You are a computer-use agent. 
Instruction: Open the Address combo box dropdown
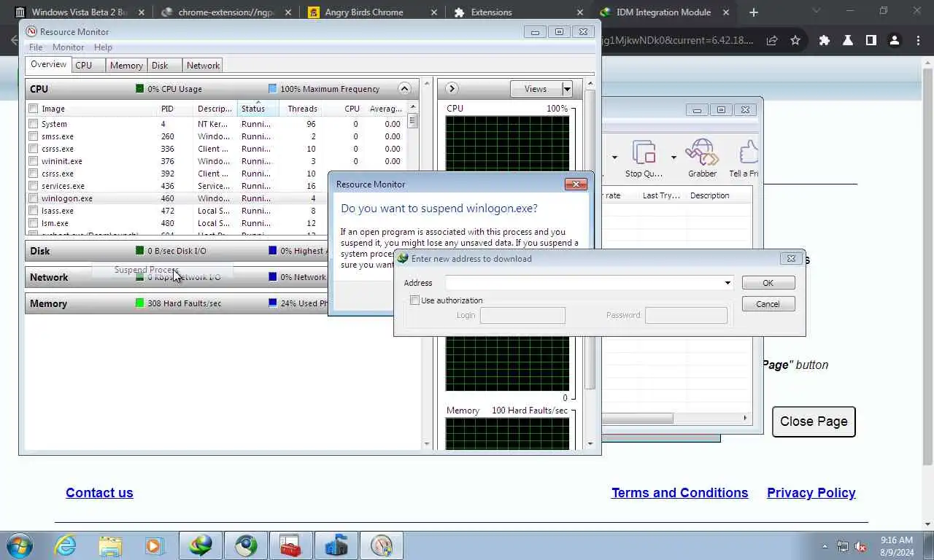(x=727, y=283)
